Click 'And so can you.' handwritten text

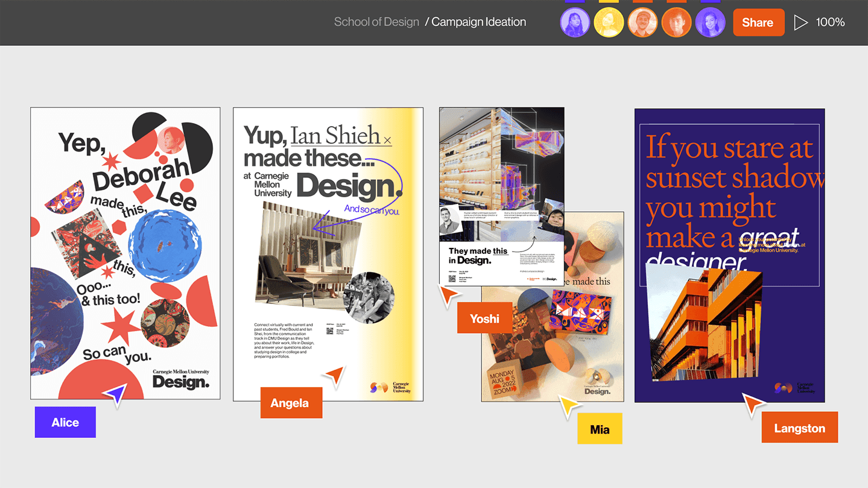[x=372, y=210]
